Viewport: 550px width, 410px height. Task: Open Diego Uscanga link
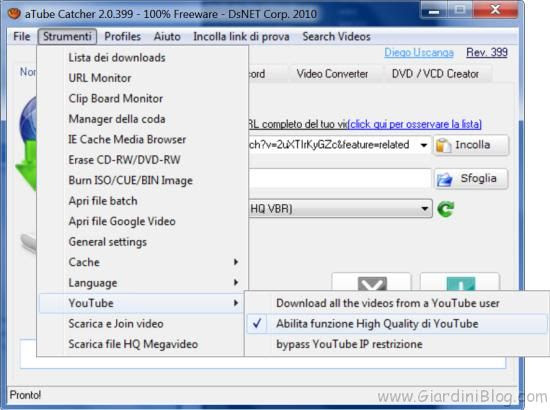coord(419,53)
